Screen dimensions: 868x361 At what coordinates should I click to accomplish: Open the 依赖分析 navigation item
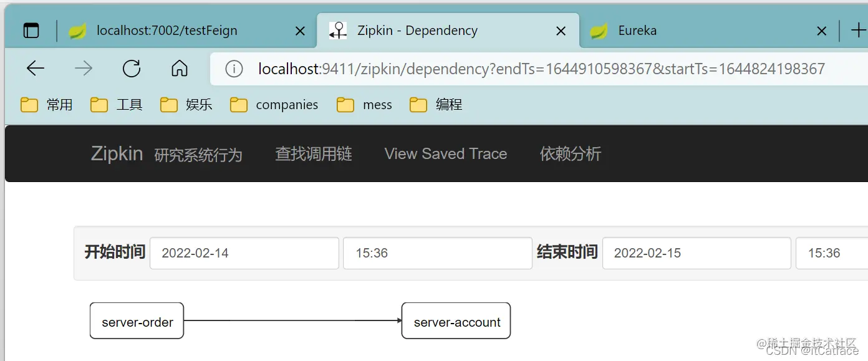click(571, 154)
